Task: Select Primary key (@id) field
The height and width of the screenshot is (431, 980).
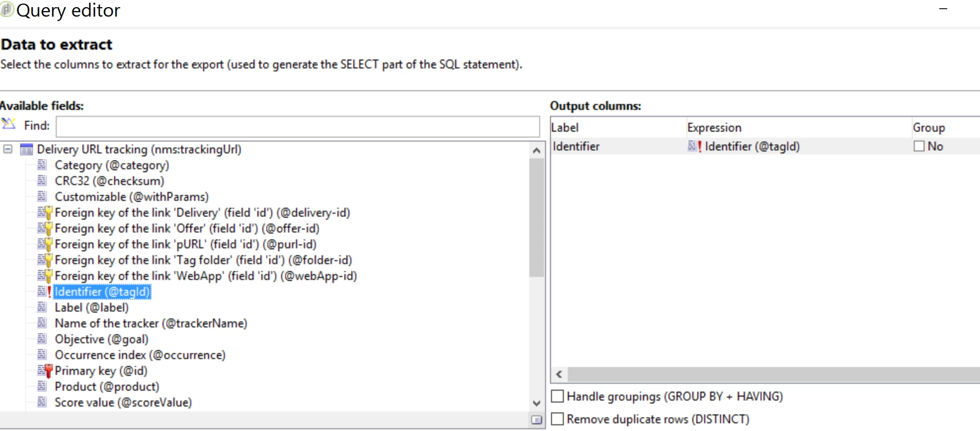Action: click(101, 371)
